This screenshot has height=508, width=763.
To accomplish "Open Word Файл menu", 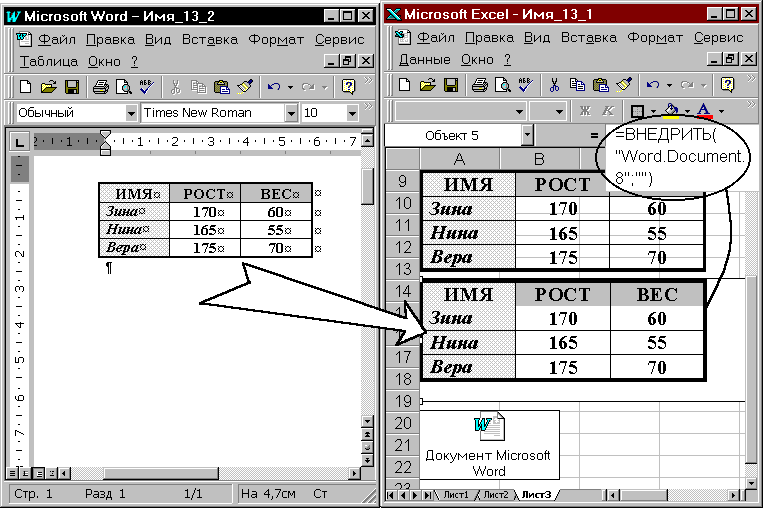I will 57,39.
